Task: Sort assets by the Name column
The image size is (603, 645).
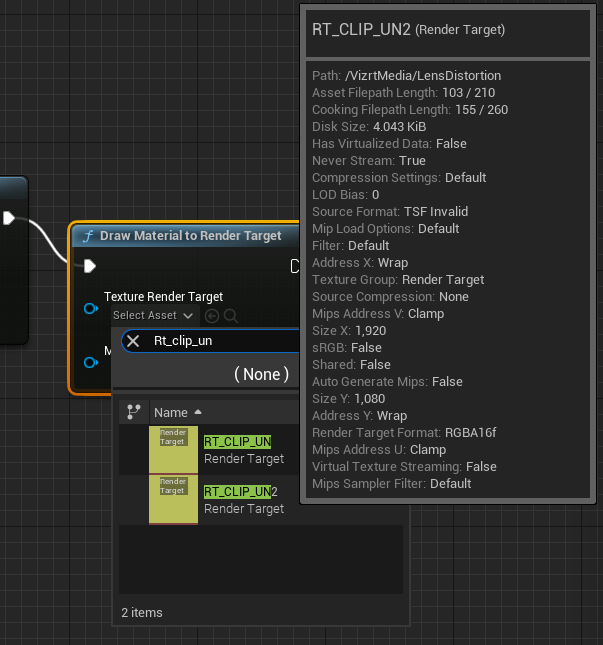Action: tap(170, 412)
